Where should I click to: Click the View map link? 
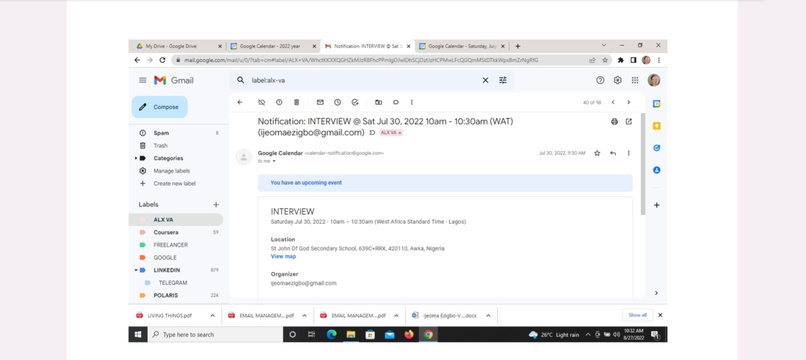[x=283, y=257]
